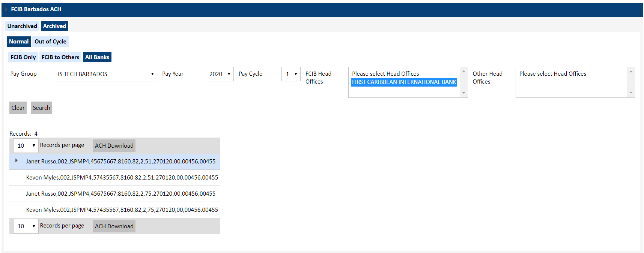This screenshot has width=644, height=253.
Task: Select FIRST CARIBBEAN INTERNATIONAL BANK option
Action: 404,82
